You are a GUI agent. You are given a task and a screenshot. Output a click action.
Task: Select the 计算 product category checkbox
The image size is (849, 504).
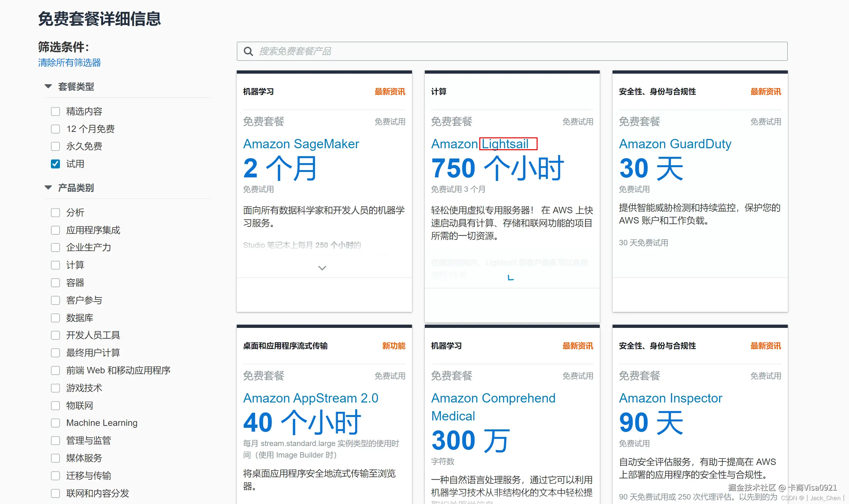(x=55, y=265)
